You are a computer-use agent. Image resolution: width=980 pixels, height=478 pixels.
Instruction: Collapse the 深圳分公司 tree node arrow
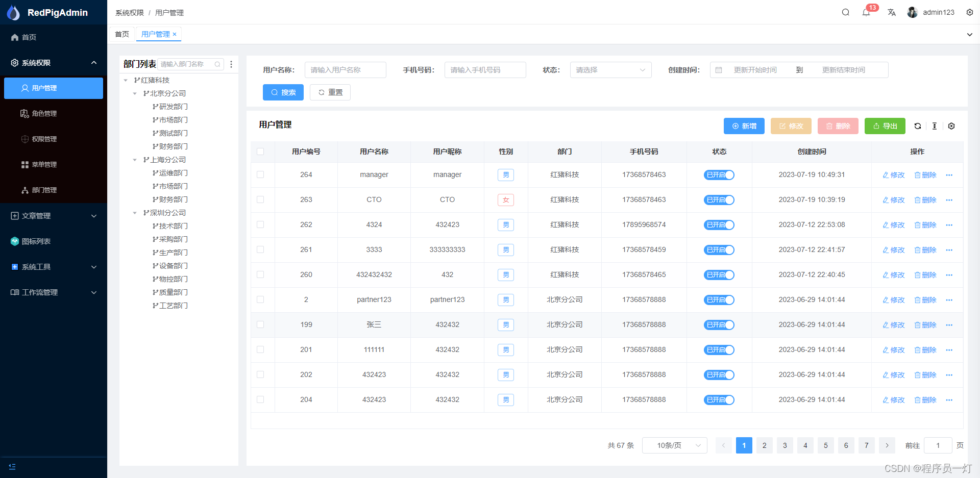(135, 213)
